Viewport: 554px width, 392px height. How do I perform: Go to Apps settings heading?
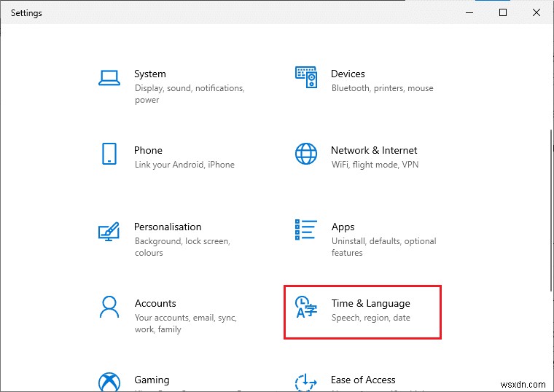coord(343,227)
